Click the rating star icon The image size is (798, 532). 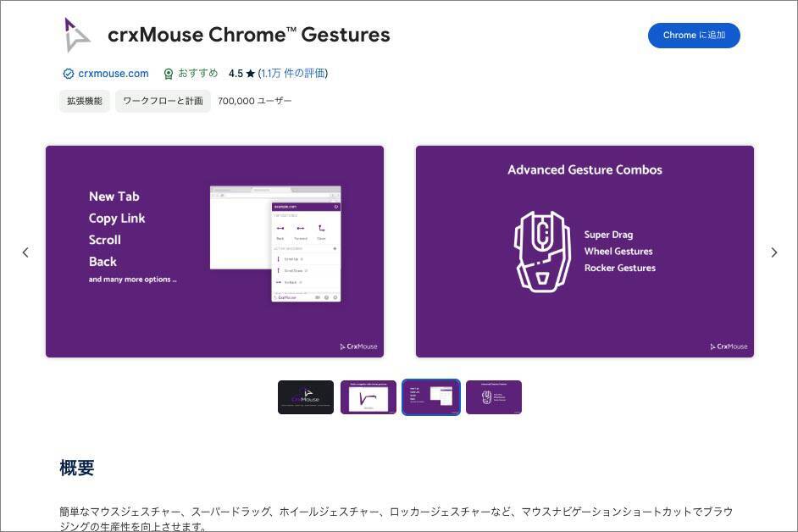[x=250, y=74]
